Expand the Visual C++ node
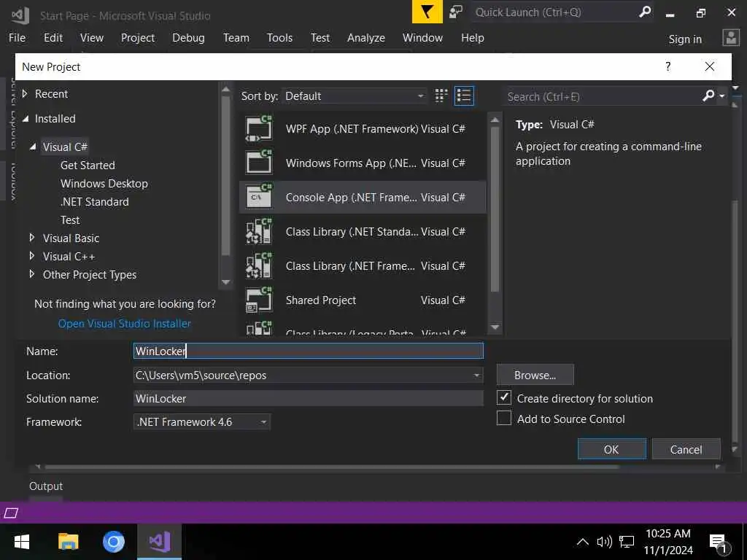 (x=32, y=256)
